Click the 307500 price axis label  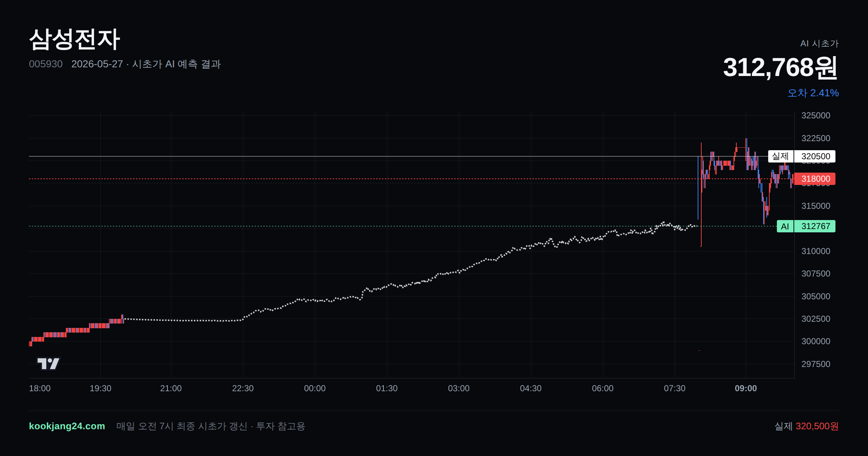[816, 274]
